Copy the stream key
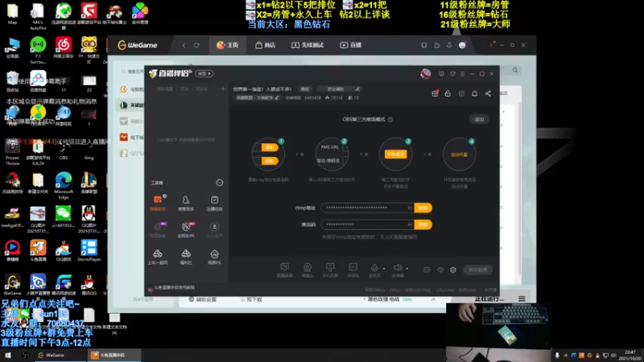Viewport: 644px width, 362px height. pos(423,224)
